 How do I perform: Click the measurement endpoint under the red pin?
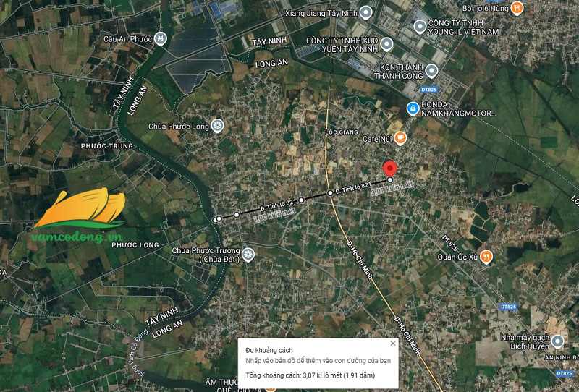pyautogui.click(x=390, y=180)
